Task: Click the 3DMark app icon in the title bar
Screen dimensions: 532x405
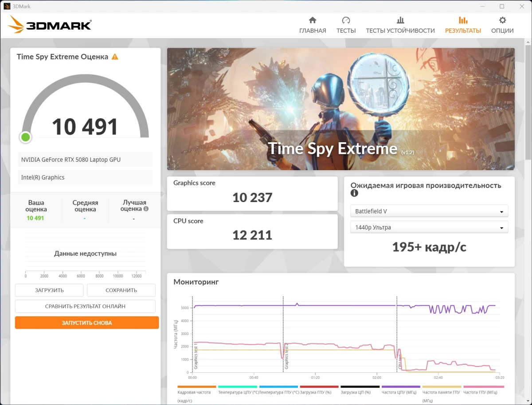Action: (x=6, y=6)
